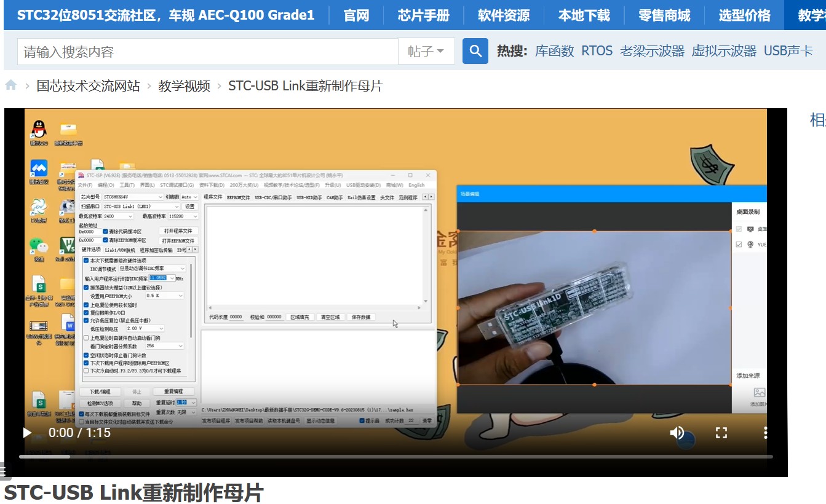Click the folder icon beside the QQ icon

pyautogui.click(x=68, y=130)
